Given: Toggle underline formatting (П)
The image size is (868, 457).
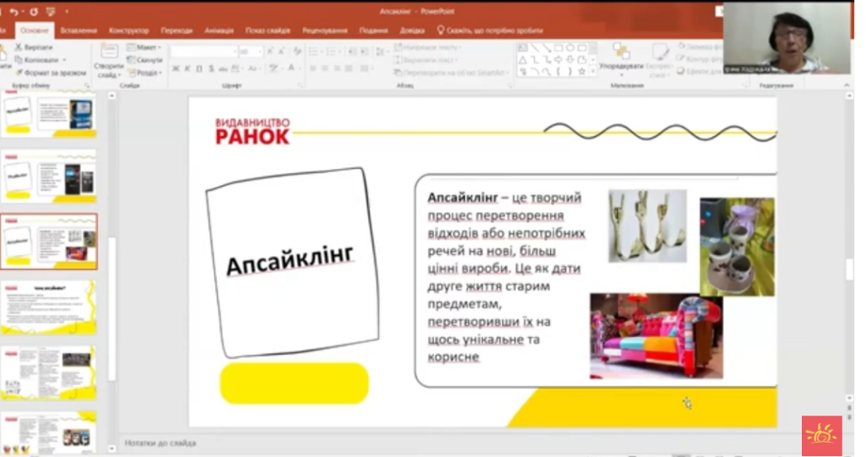Looking at the screenshot, I should [x=199, y=69].
